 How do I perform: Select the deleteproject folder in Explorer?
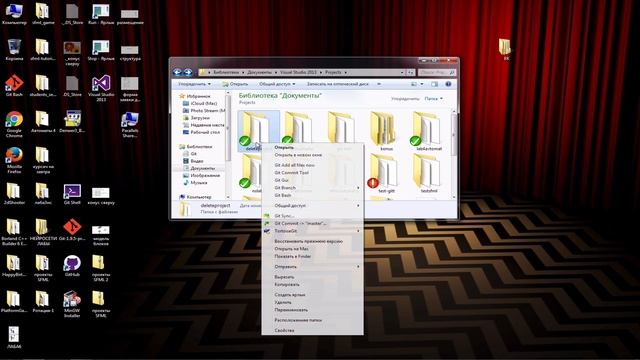point(258,131)
